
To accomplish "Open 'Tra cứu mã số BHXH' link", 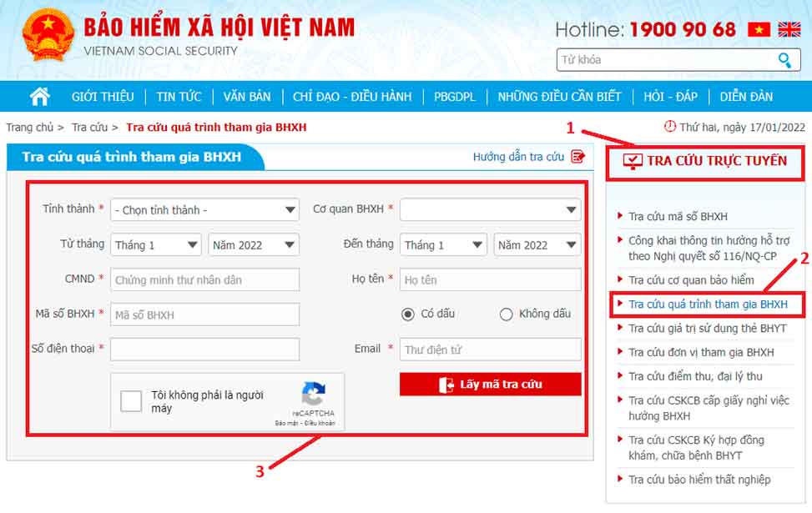I will 678,216.
